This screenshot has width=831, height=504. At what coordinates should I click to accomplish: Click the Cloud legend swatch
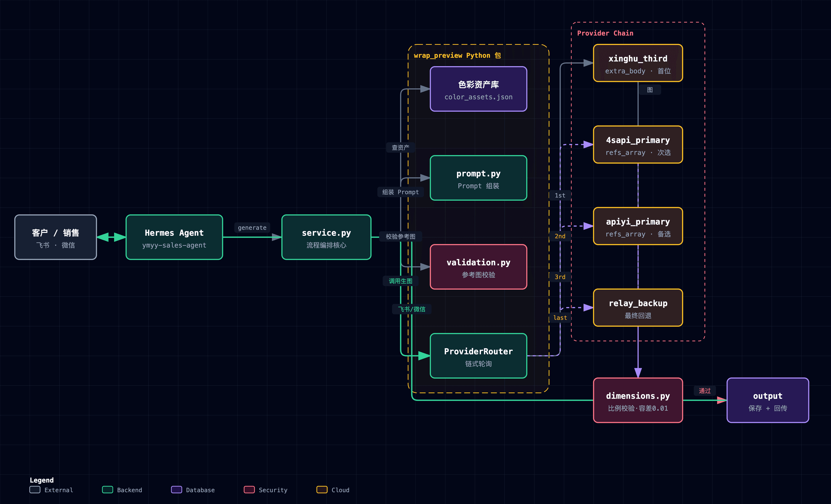322,490
